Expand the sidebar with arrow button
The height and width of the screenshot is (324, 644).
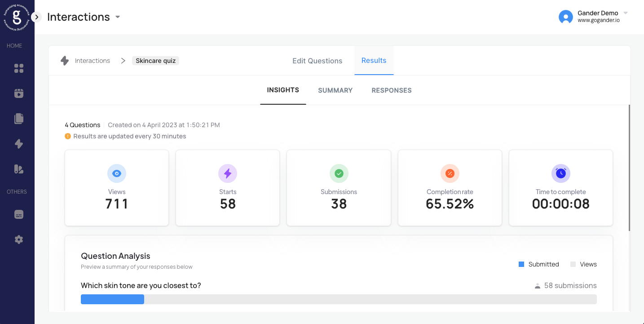[37, 17]
